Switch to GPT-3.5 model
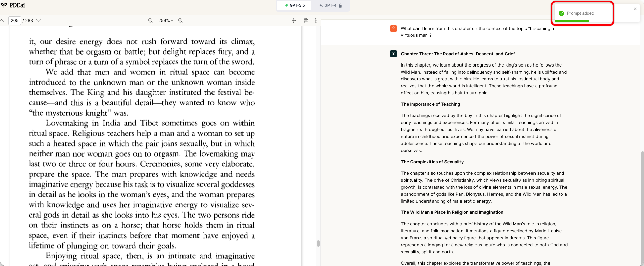644x266 pixels. coord(294,5)
